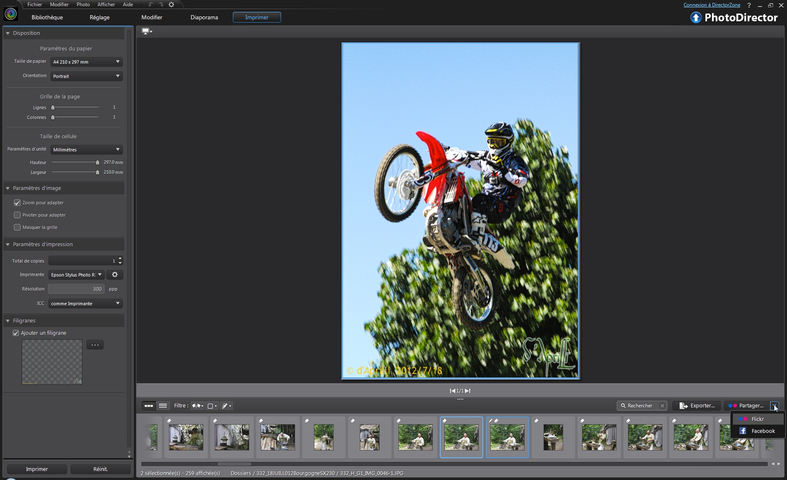Click the Imprimer button at bottom left

click(x=35, y=468)
